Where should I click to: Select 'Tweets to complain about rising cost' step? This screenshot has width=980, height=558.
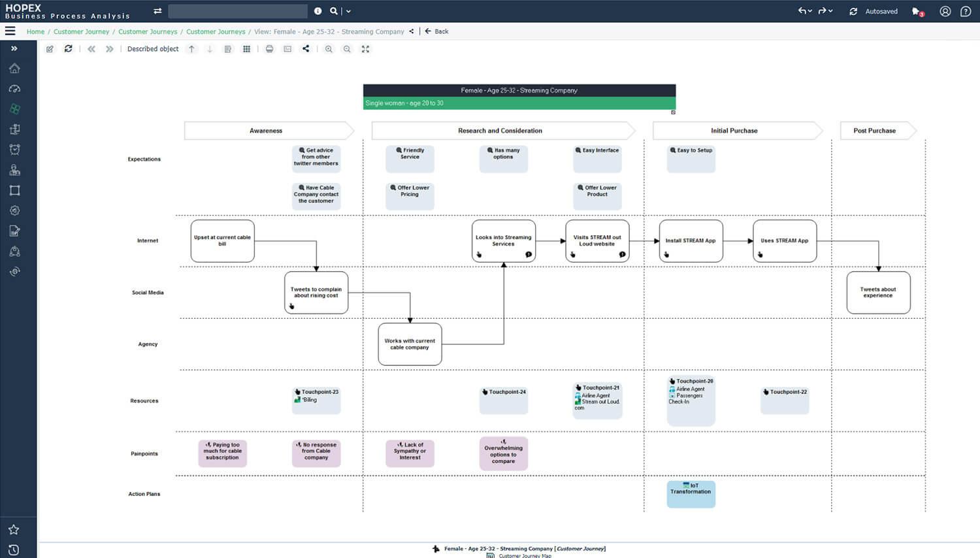[x=316, y=292]
